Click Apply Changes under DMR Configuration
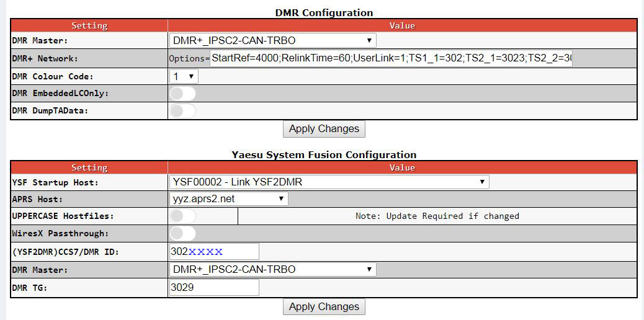The image size is (644, 320). [324, 128]
